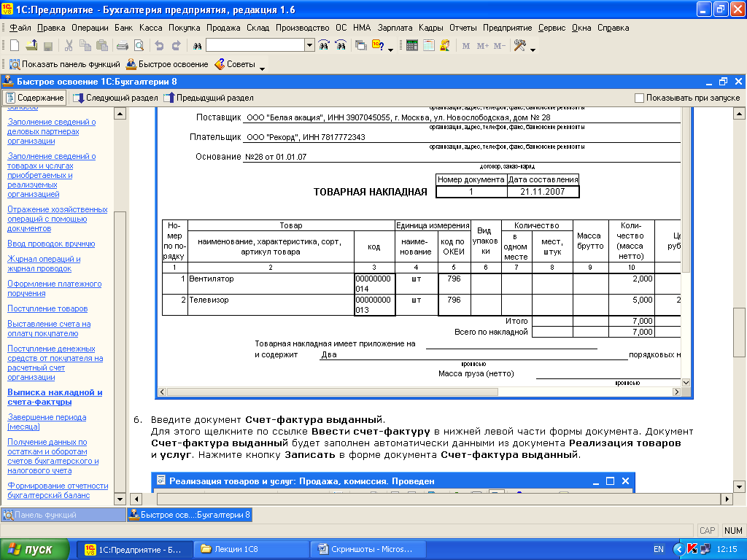Switch to Скриншоты - Micros... taskbar item

(368, 550)
